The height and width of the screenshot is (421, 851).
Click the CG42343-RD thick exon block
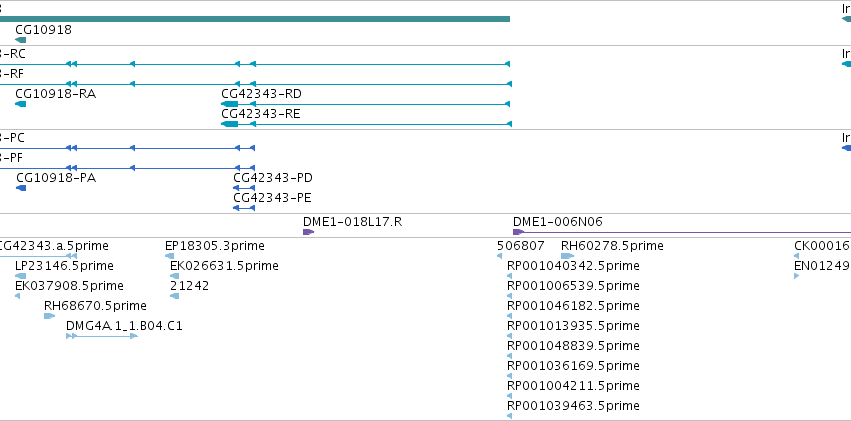coord(230,104)
